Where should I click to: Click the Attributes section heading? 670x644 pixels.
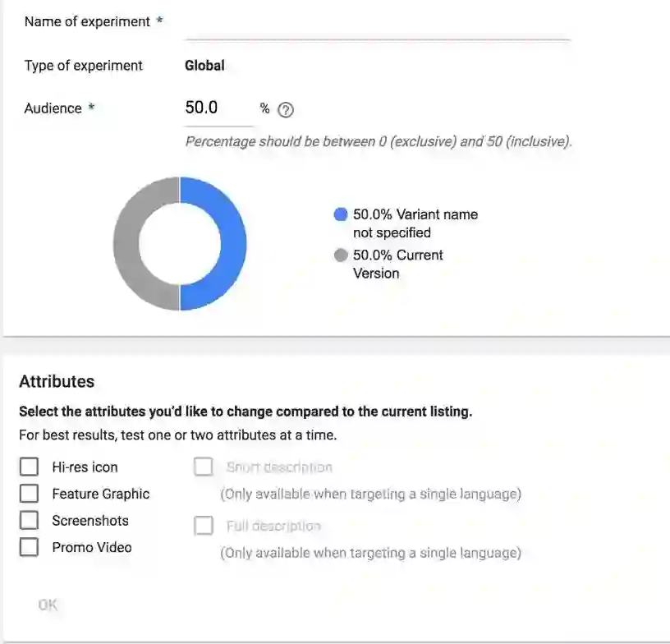(x=57, y=382)
